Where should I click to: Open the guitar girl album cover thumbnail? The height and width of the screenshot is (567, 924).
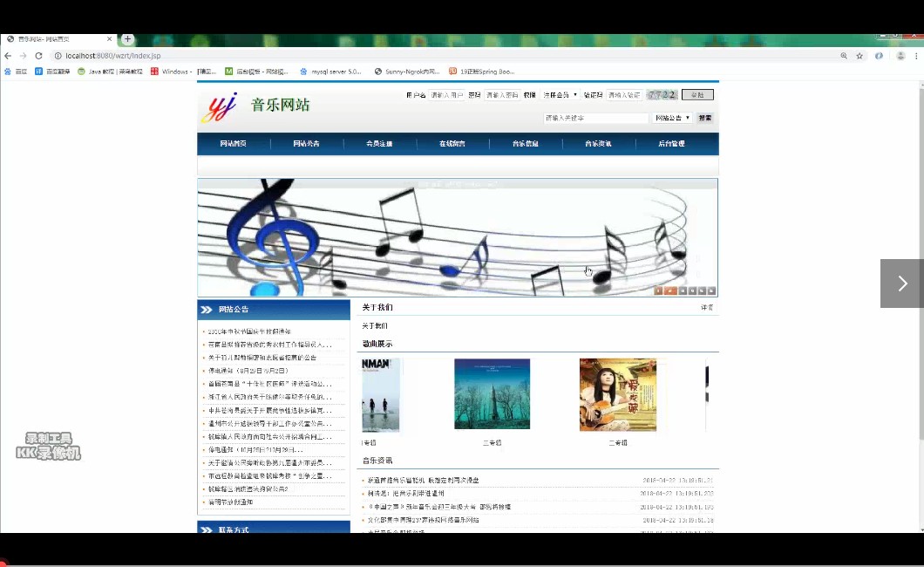point(617,395)
